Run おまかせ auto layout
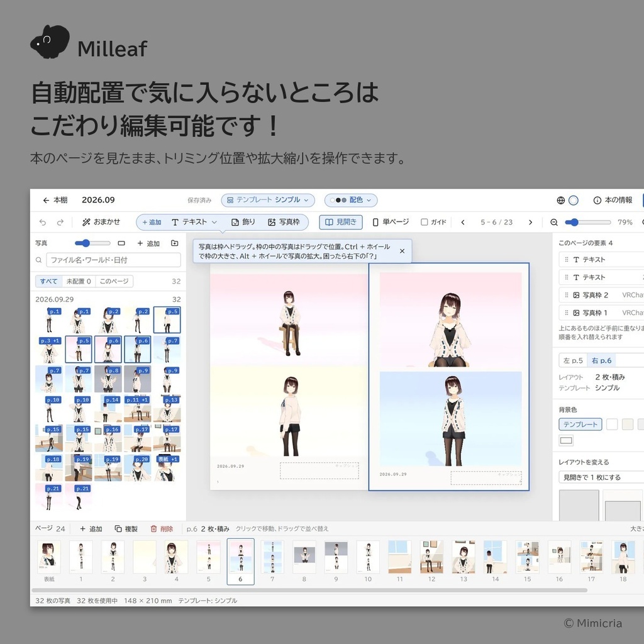 pos(101,222)
